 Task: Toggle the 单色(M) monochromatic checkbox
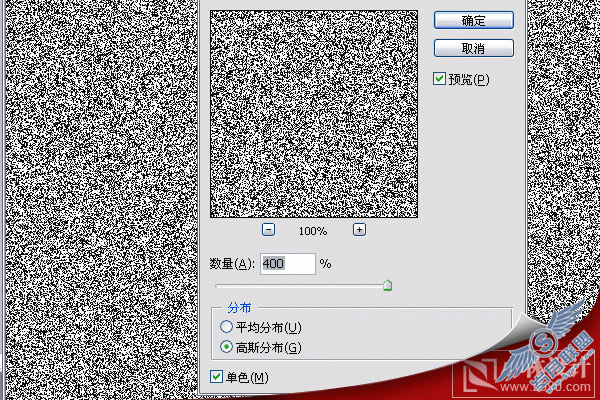(216, 377)
